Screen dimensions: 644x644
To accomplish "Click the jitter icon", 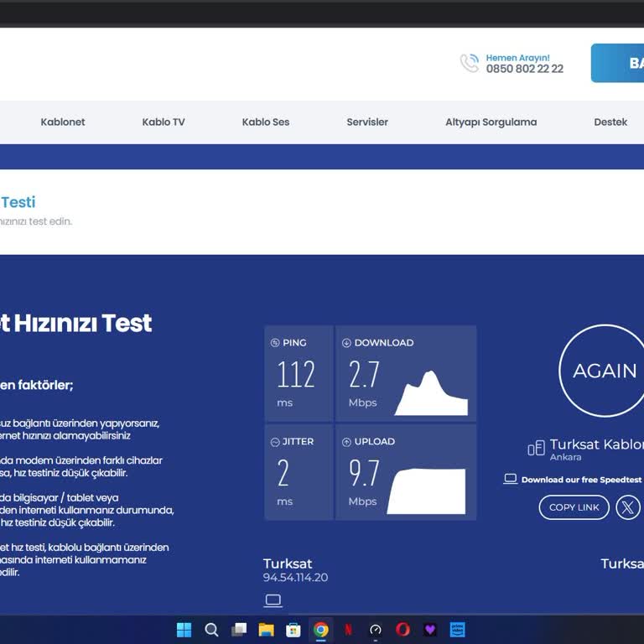I will pyautogui.click(x=275, y=442).
